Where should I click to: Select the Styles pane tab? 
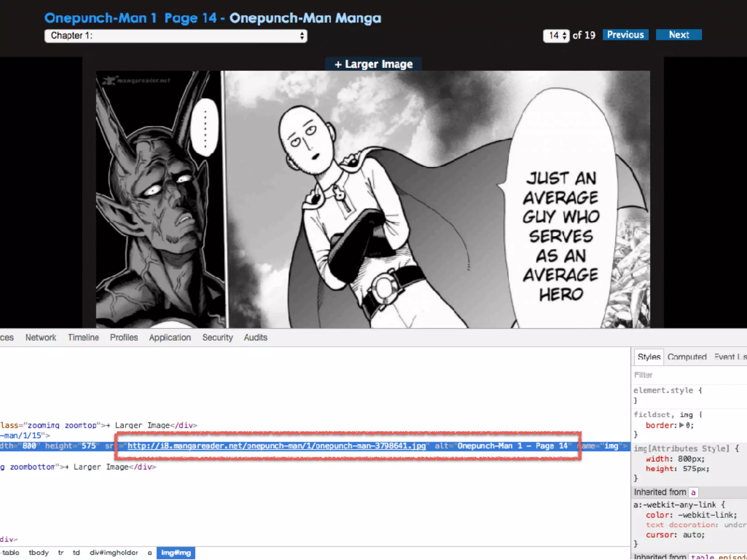(649, 357)
